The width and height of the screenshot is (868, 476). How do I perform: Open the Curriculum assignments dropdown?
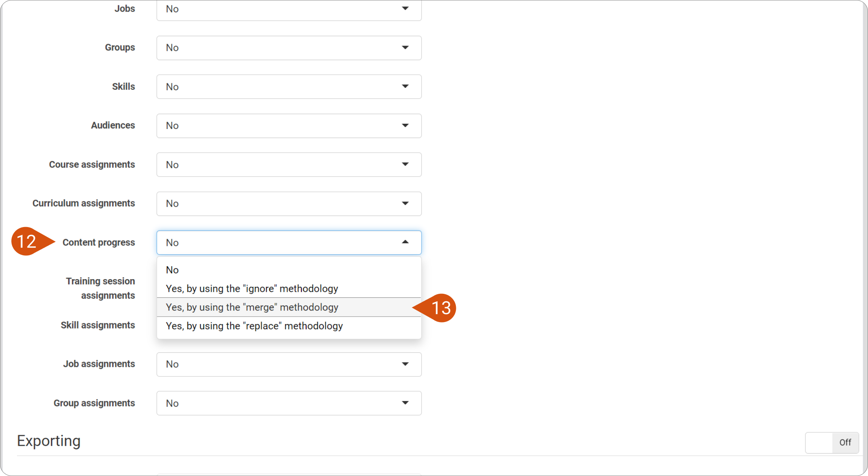coord(289,204)
